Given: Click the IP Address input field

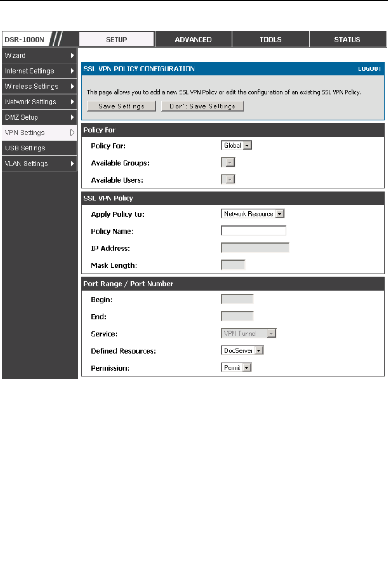Looking at the screenshot, I should pos(255,248).
